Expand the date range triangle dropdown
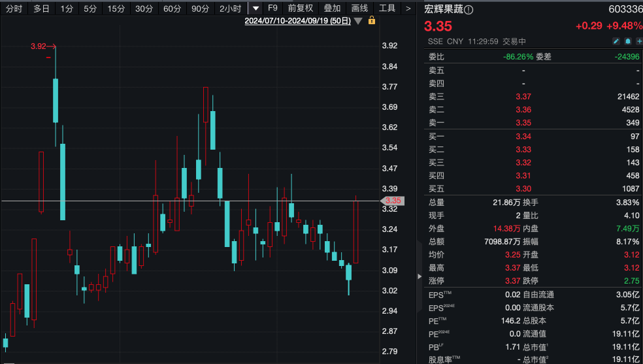 357,21
